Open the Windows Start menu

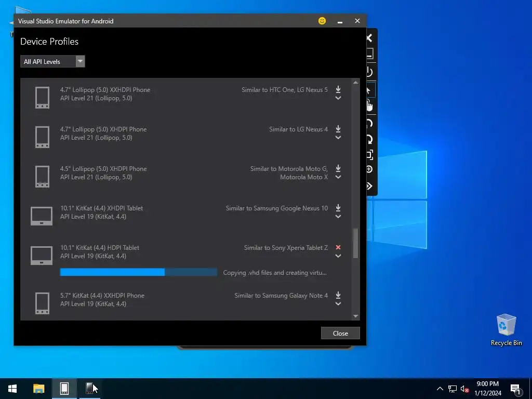(12, 389)
